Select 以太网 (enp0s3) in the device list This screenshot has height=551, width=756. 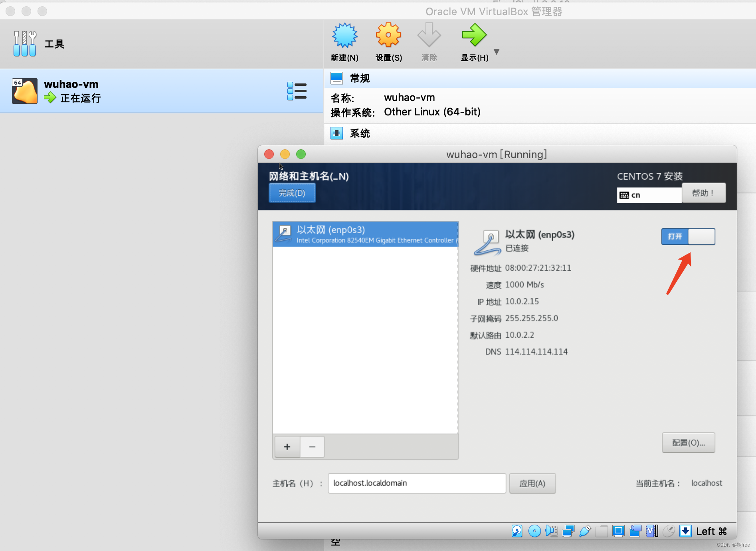coord(365,234)
